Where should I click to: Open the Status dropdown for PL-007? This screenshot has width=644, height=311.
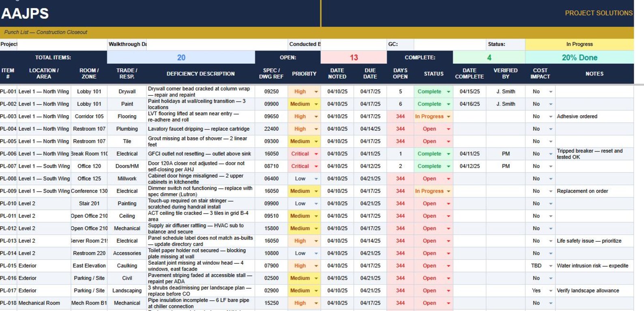point(449,166)
